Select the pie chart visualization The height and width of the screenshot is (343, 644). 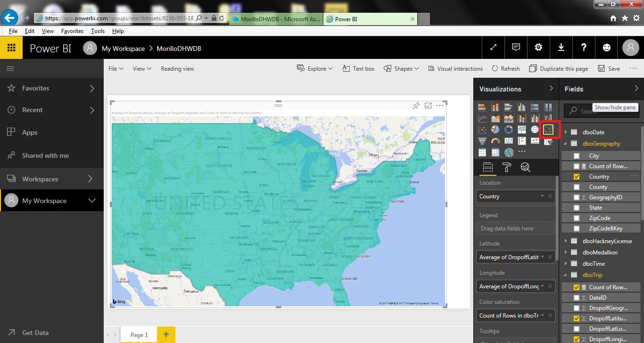495,130
